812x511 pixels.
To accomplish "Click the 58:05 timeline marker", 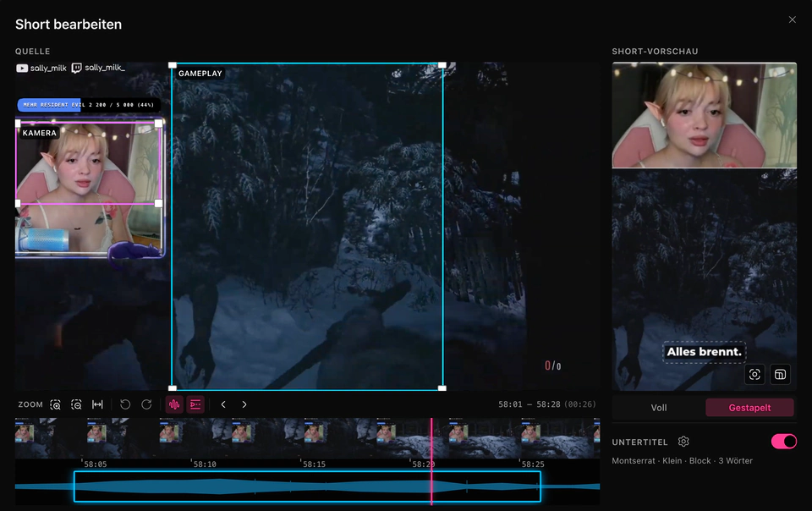I will coord(96,464).
